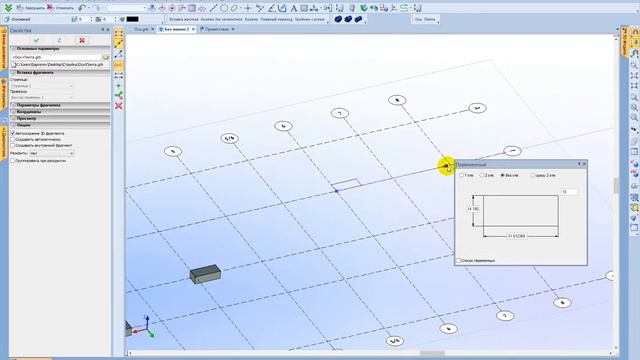This screenshot has width=640, height=360.
Task: Click the green plus node icon in vertical toolbar
Action: [119, 86]
